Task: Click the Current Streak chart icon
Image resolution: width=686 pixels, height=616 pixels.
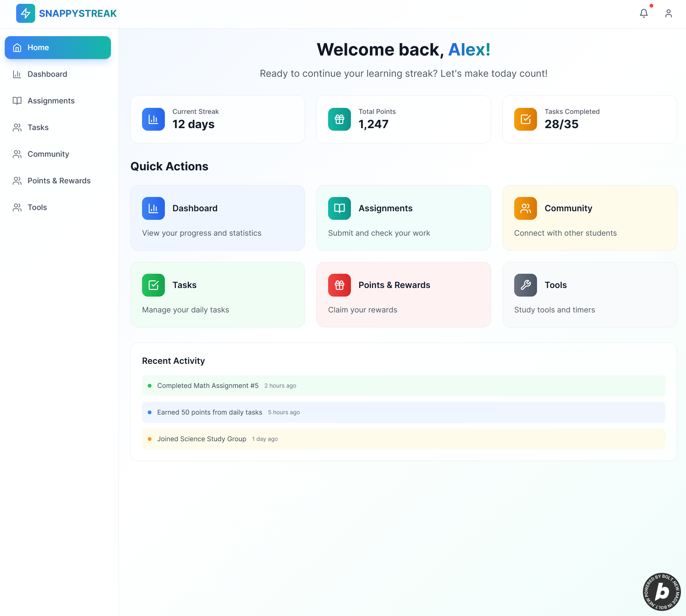Action: (x=153, y=119)
